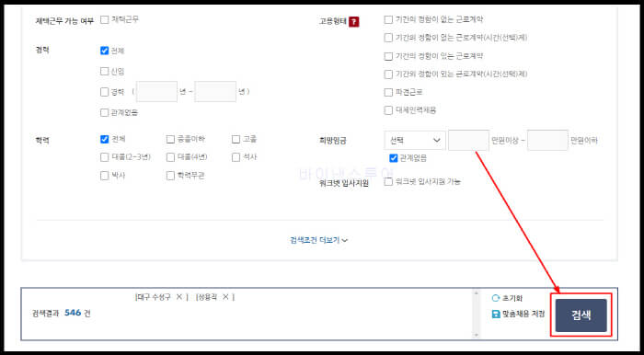
Task: Check the 대졸(4년) checkbox
Action: point(170,157)
